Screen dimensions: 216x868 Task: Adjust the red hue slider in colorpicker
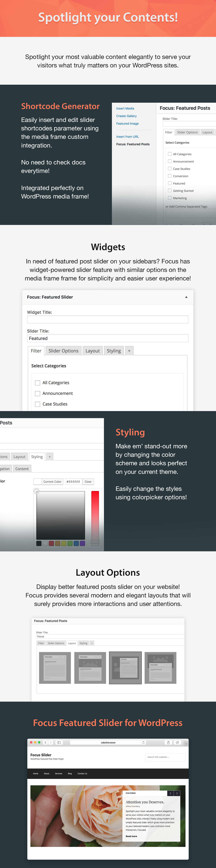click(x=95, y=518)
